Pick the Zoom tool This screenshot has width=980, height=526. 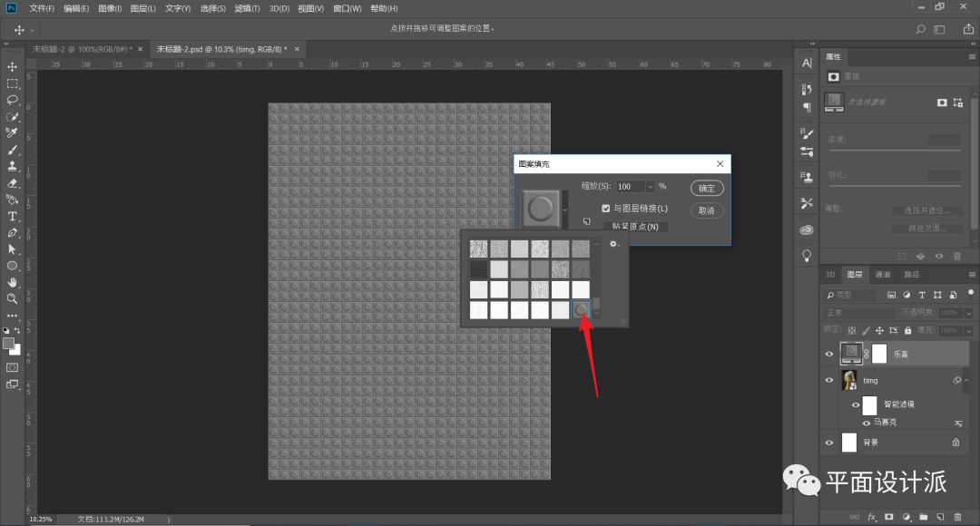click(x=13, y=298)
